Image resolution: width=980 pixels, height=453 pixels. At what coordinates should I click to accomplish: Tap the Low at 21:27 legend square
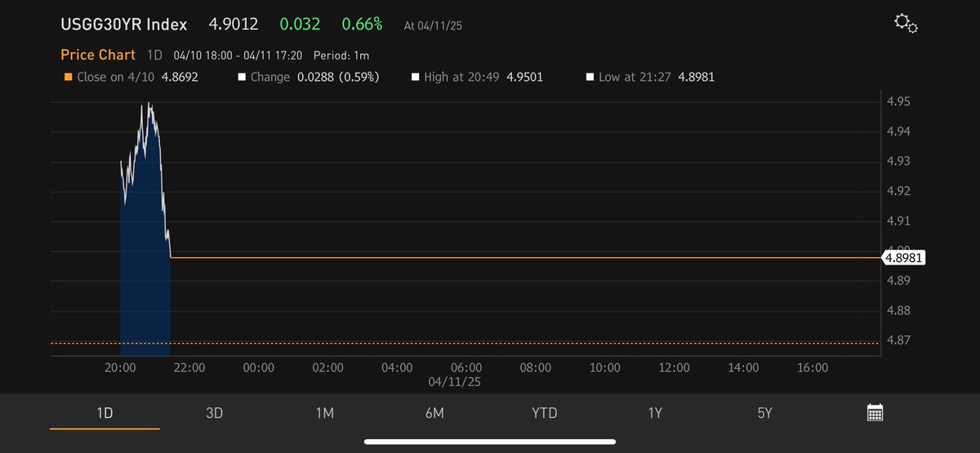[590, 78]
